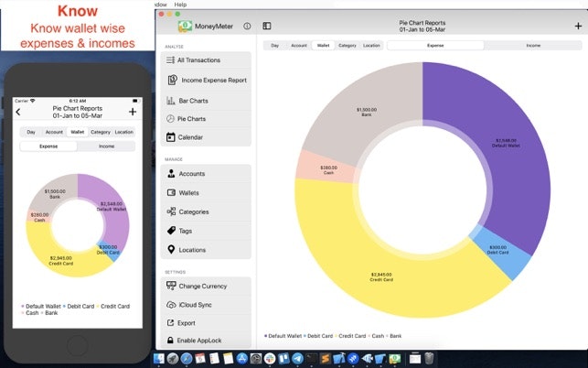Viewport: 588px width, 368px height.
Task: Tap the back arrow on phone screen
Action: pos(18,112)
